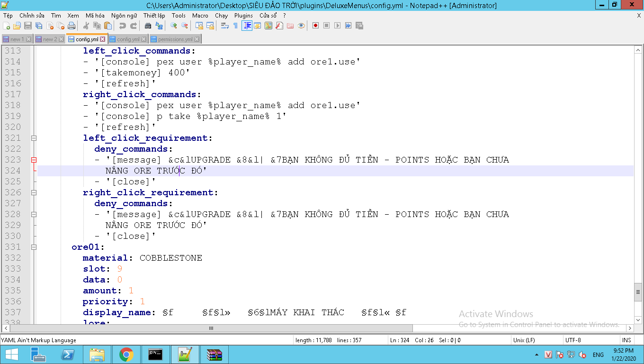Screen dimensions: 644x364
Task: Click the Cut scissors icon
Action: click(x=86, y=26)
